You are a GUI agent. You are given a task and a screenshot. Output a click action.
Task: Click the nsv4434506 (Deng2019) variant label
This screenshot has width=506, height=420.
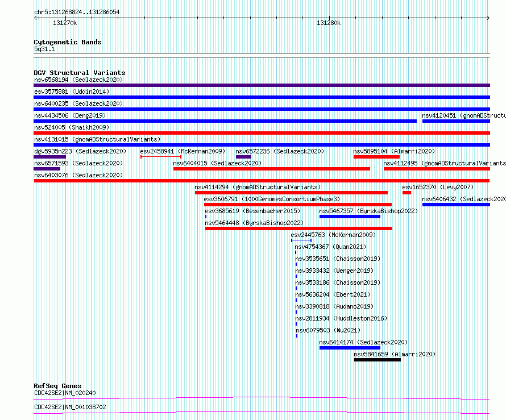(70, 115)
